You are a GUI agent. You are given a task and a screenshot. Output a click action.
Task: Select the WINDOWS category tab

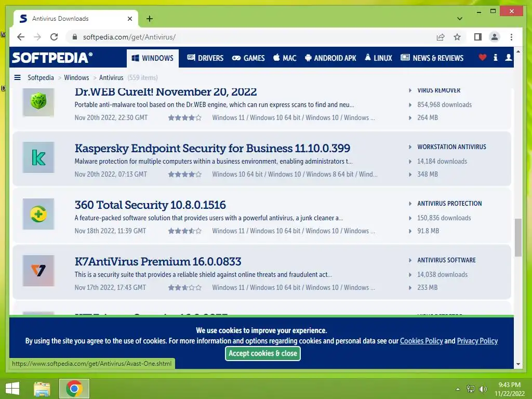[153, 58]
